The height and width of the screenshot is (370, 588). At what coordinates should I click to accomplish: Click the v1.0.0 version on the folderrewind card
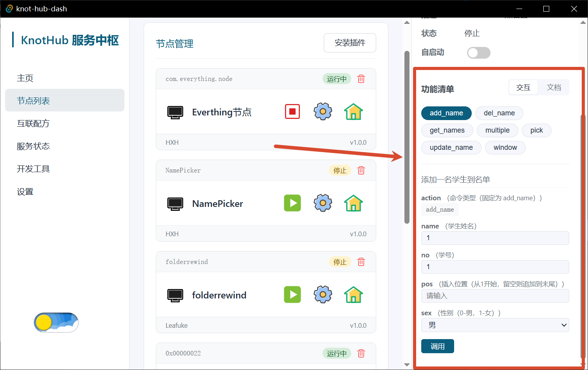pyautogui.click(x=358, y=325)
